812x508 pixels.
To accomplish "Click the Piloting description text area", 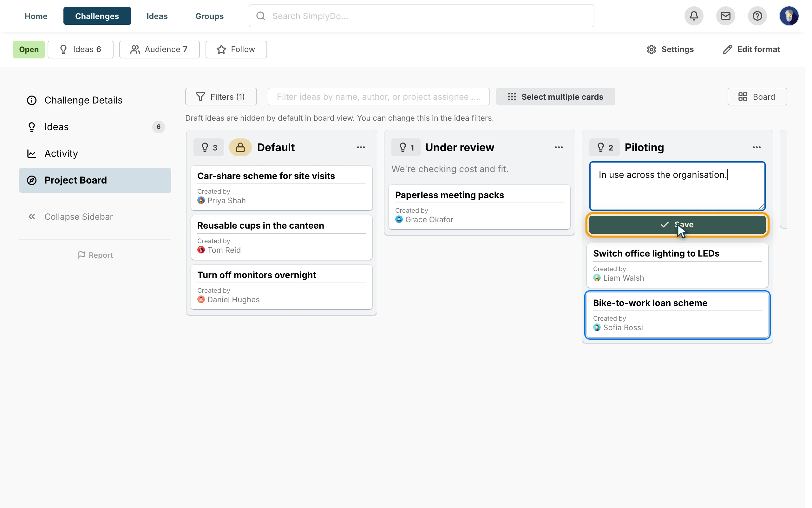I will (x=677, y=186).
